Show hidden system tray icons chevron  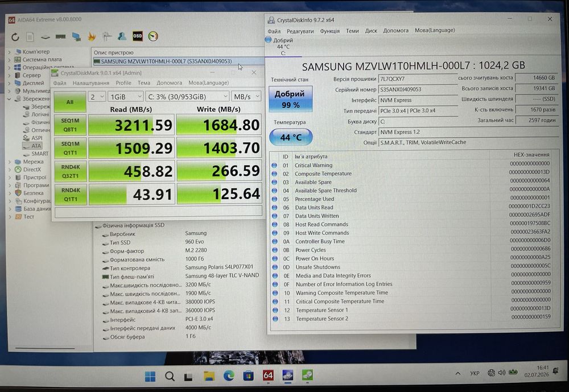(458, 373)
